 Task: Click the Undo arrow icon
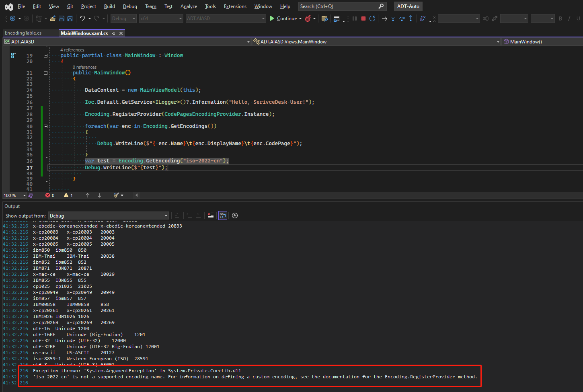point(82,18)
